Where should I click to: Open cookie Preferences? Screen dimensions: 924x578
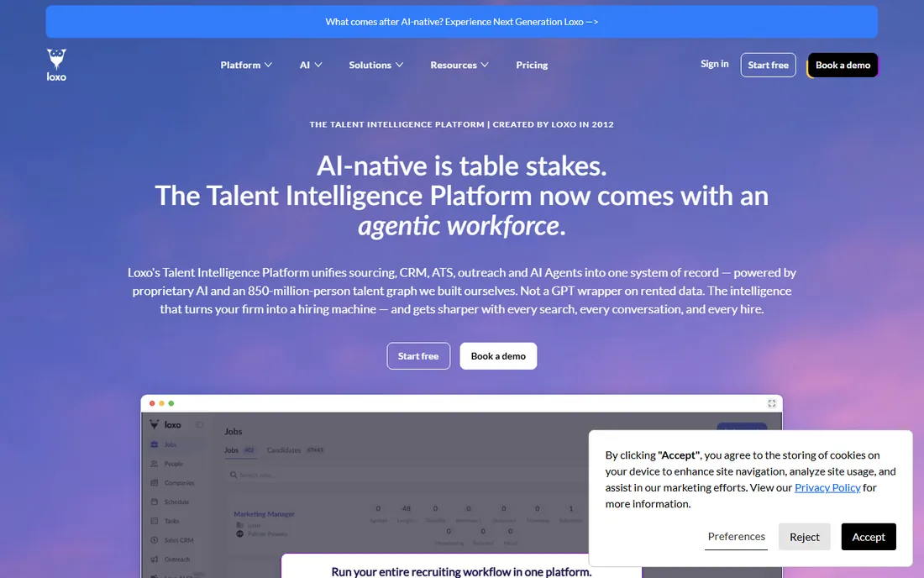click(736, 536)
